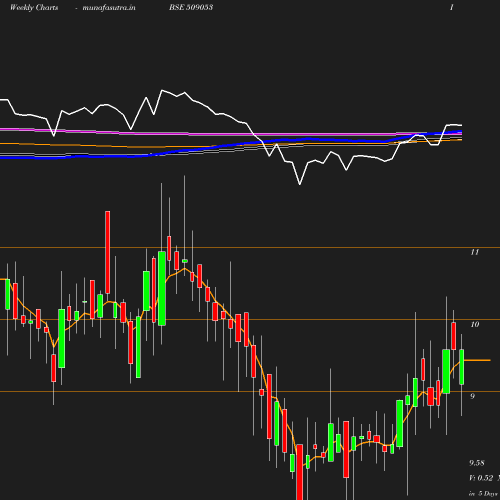Click the 'V: 0.52' volume text
Image resolution: width=500 pixels, height=500 pixels.
481,478
